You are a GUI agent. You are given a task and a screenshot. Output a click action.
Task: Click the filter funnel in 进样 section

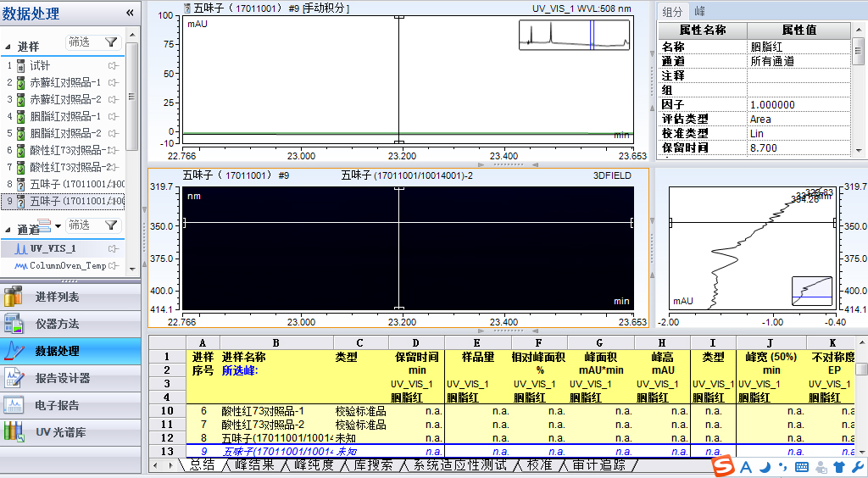pos(111,42)
